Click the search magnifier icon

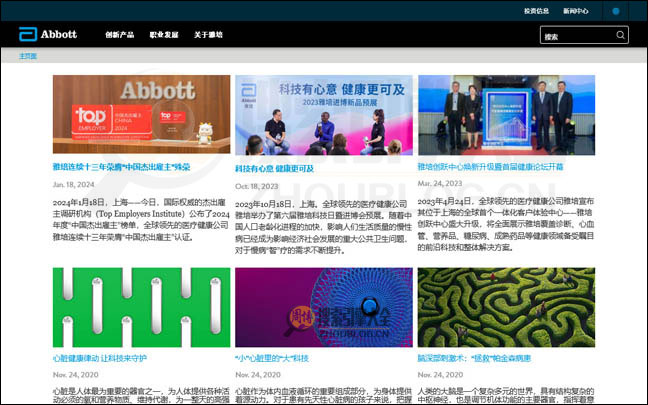620,35
